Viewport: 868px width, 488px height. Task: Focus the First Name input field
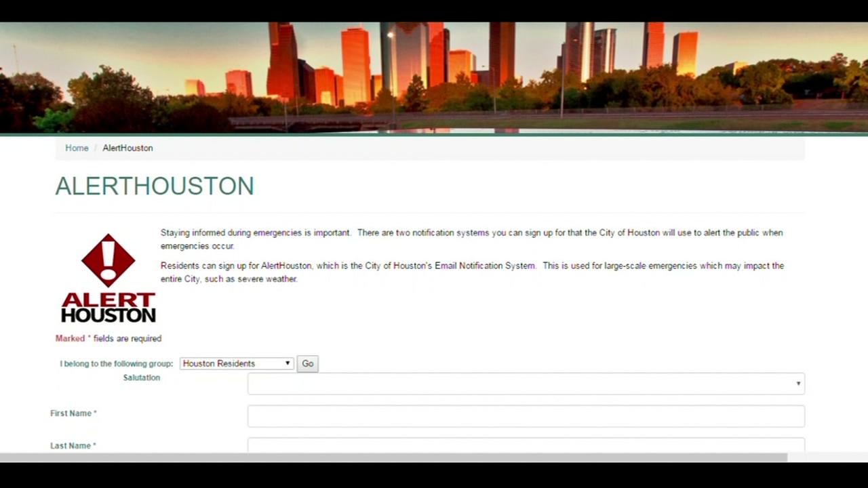tap(526, 416)
